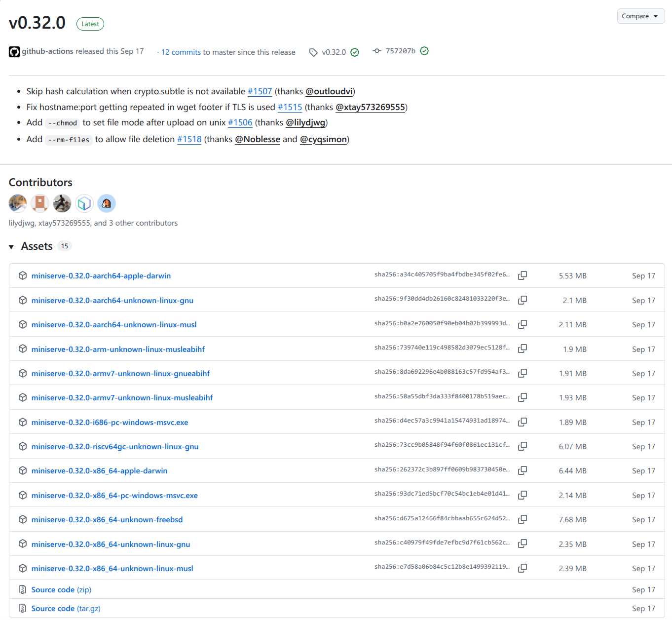The height and width of the screenshot is (620, 672).
Task: Click the last contributor avatar with blue background
Action: (107, 203)
